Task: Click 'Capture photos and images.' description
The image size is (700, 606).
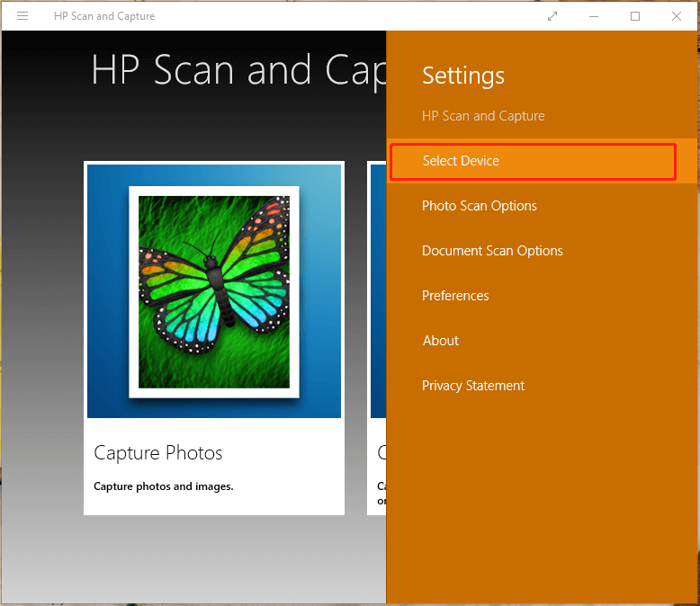Action: (164, 486)
